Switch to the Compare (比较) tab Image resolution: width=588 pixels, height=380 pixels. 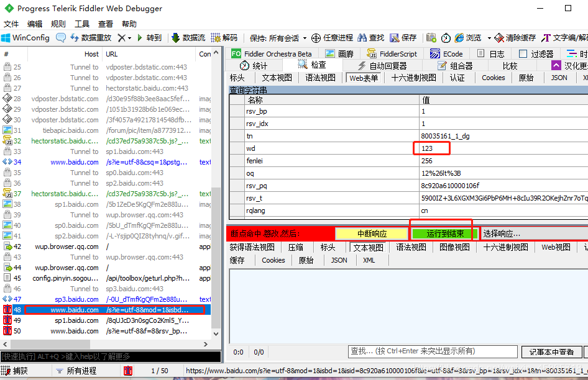(x=510, y=66)
